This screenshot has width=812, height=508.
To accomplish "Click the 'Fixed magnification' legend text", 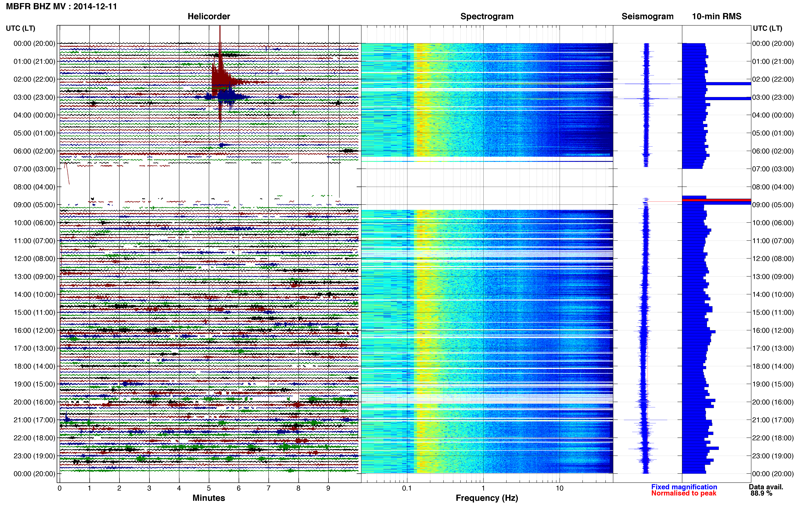I will [x=684, y=487].
